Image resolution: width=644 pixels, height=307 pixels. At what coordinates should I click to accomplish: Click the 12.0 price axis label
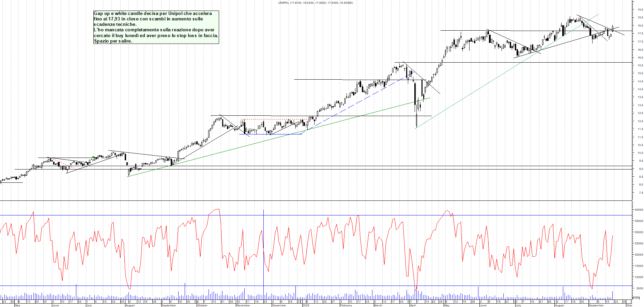tap(640, 121)
